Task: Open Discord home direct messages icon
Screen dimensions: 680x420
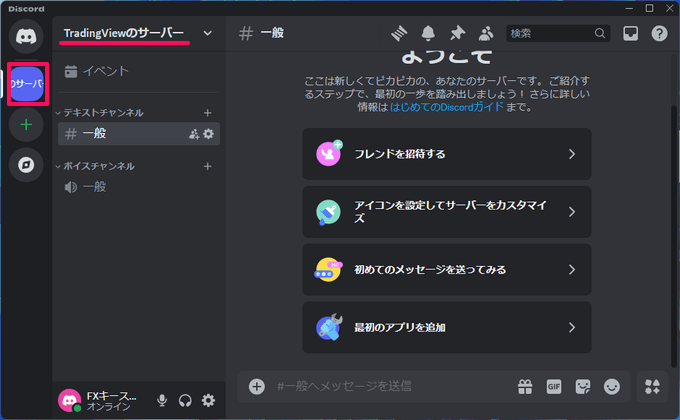Action: pos(26,36)
